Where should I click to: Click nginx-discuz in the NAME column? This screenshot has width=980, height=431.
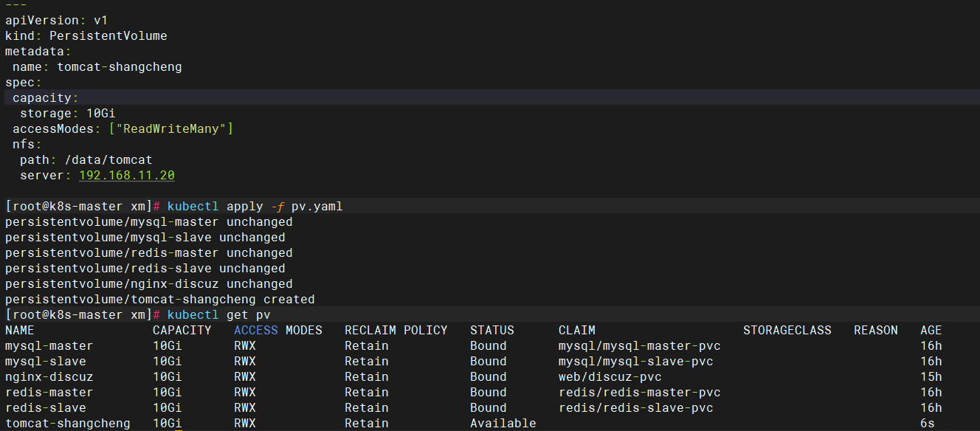(x=49, y=377)
